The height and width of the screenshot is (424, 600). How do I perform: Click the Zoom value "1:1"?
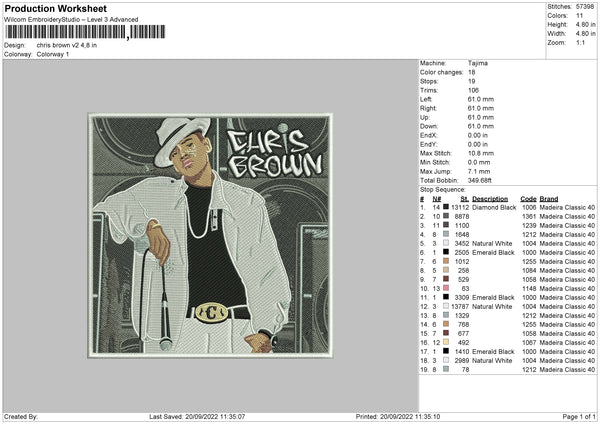(580, 42)
